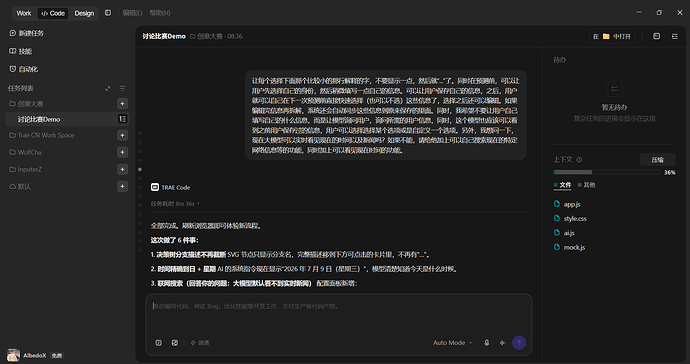The width and height of the screenshot is (690, 364).
Task: Expand the 创意大赛 folder
Action: (26, 104)
